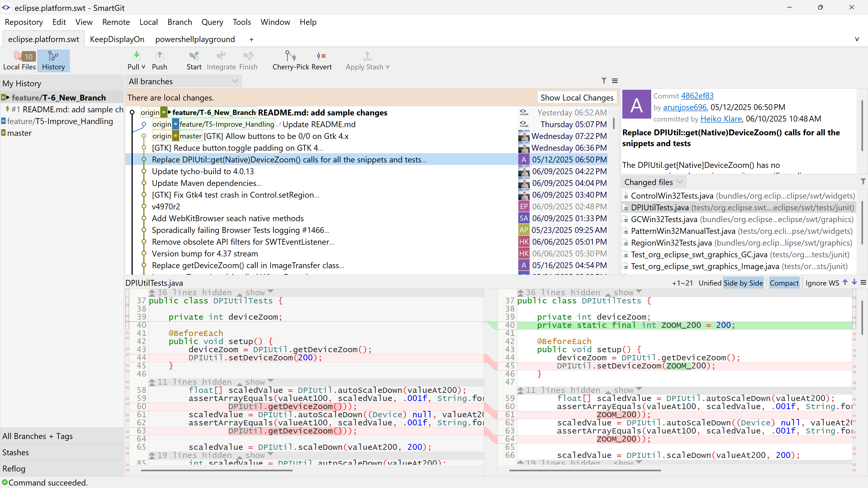Open the Reflog section
The width and height of the screenshot is (868, 488).
62,469
